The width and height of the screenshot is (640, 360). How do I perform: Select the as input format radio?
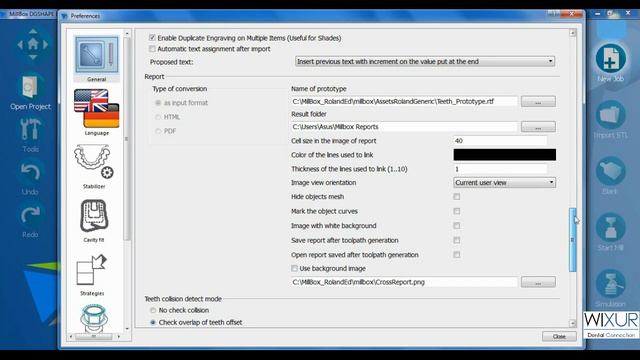(x=158, y=103)
